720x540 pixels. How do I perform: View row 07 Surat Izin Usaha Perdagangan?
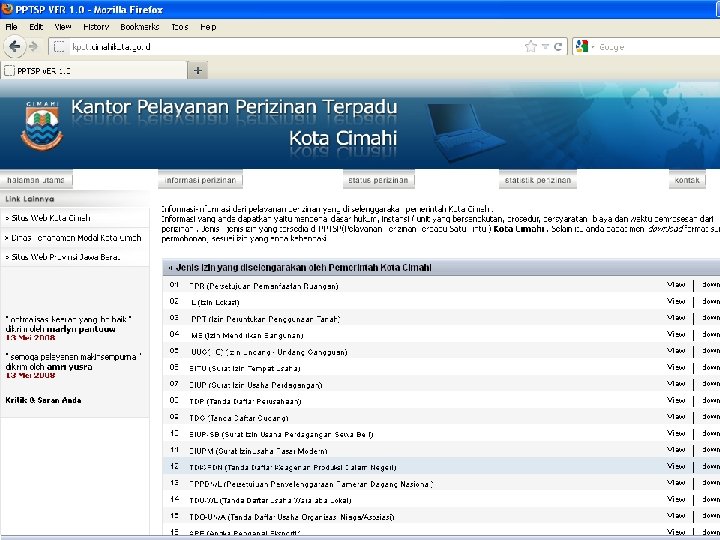click(676, 384)
